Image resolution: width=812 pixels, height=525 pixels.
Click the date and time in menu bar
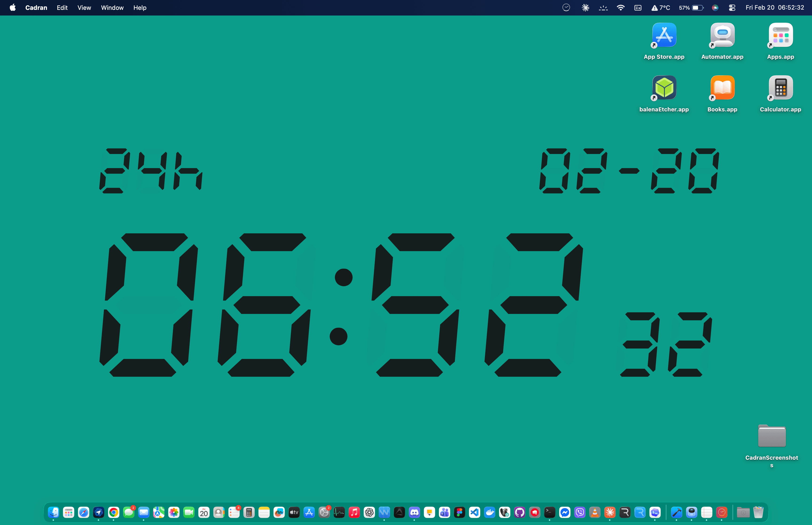coord(774,8)
